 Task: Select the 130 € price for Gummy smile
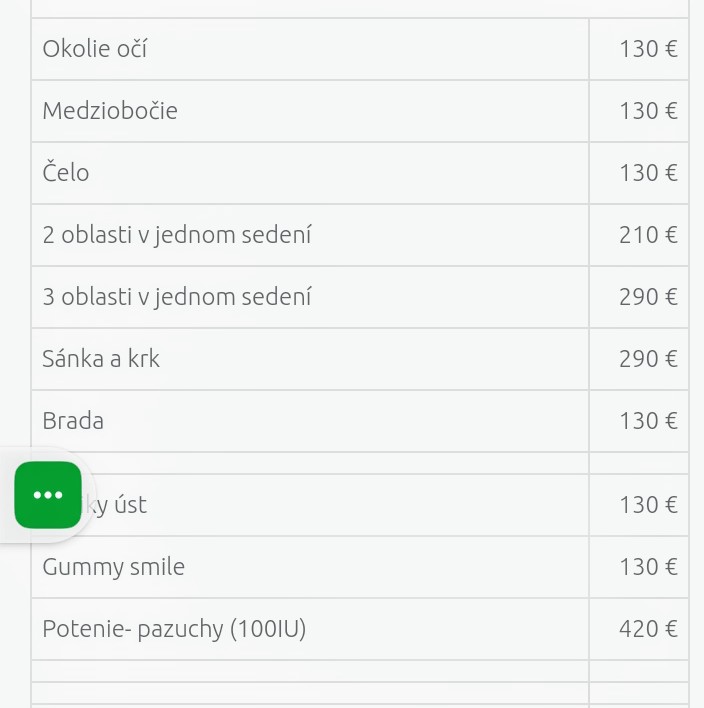pyautogui.click(x=648, y=567)
